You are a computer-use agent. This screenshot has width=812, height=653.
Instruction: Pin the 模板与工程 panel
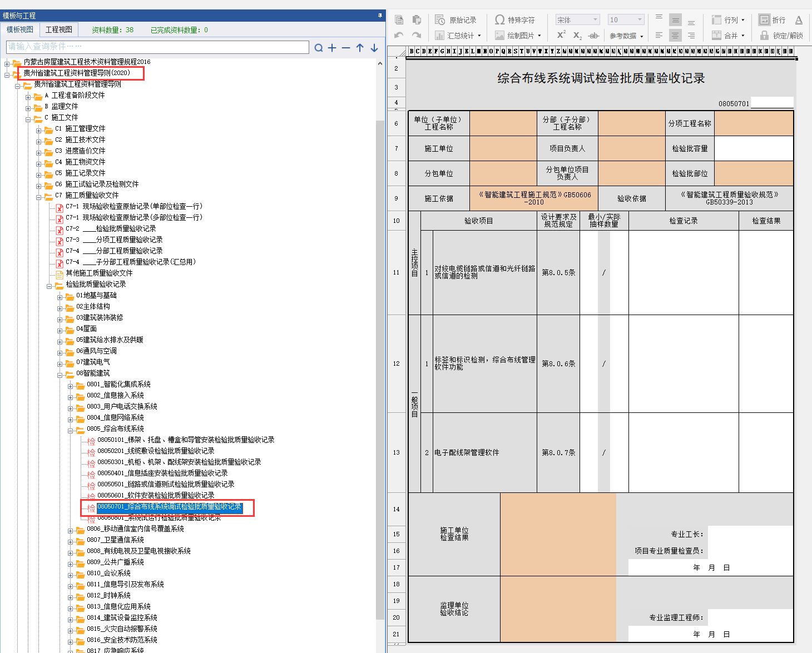pyautogui.click(x=380, y=16)
